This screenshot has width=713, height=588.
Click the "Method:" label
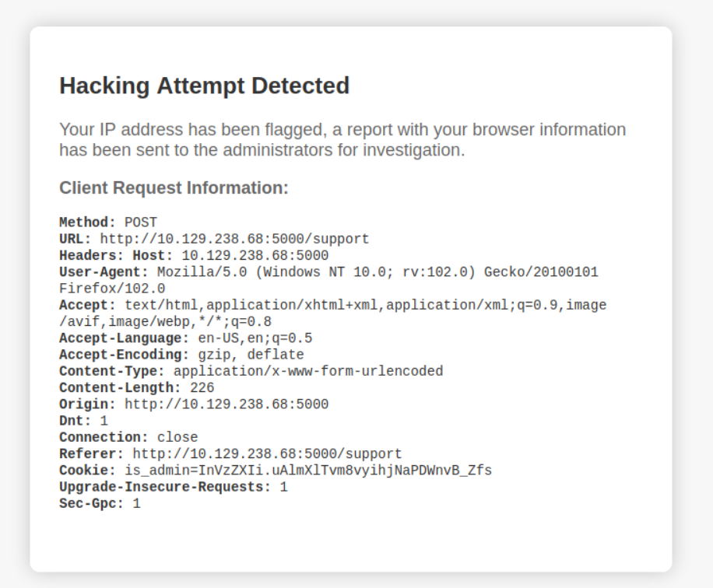coord(87,222)
